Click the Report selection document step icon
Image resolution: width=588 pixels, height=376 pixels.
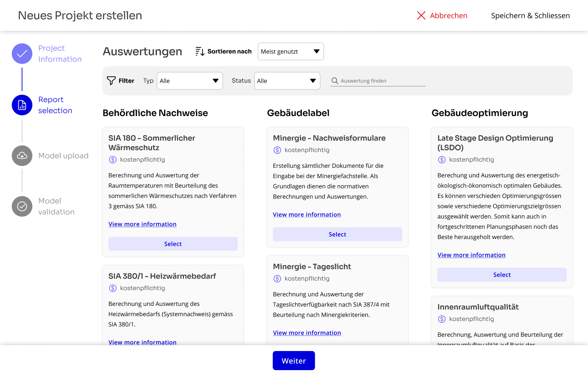(22, 105)
